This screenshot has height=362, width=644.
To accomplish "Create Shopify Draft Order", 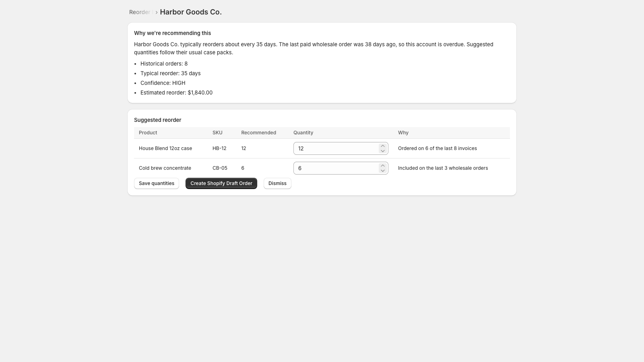I will coord(221,183).
